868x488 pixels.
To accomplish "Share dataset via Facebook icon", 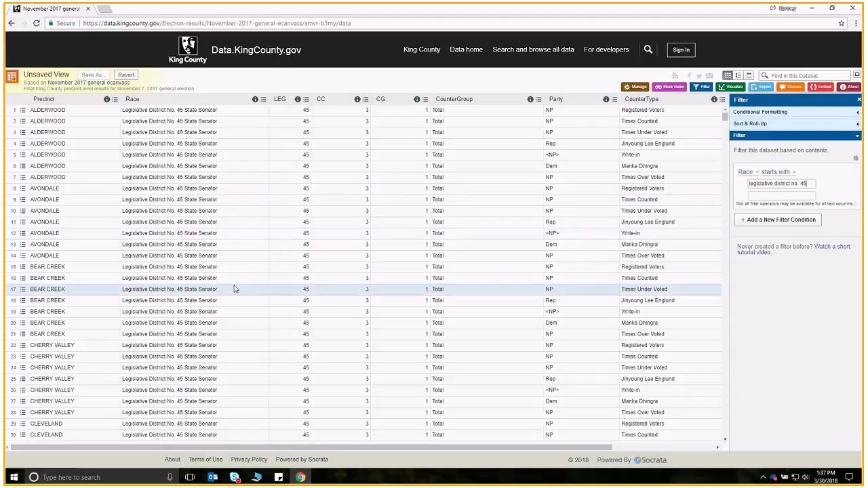I will coord(689,75).
